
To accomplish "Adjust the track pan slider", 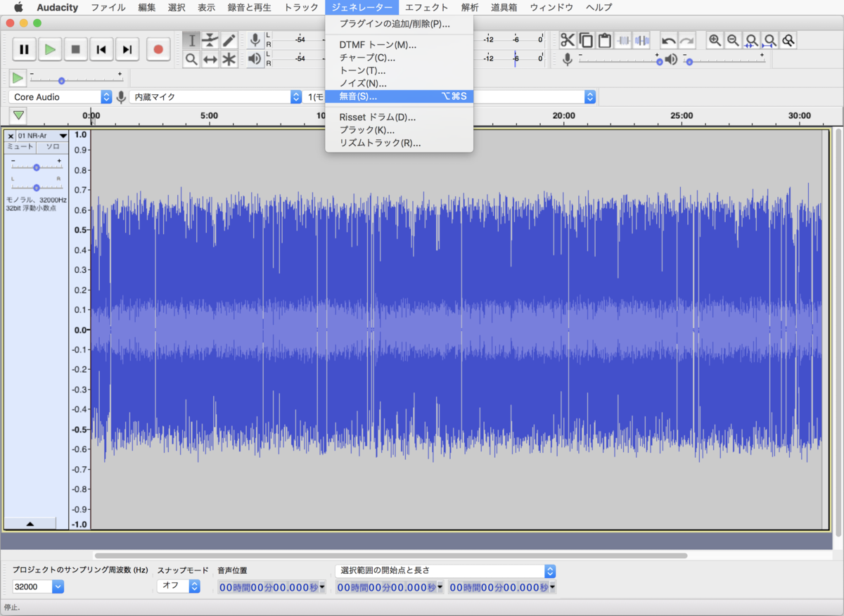I will (37, 188).
